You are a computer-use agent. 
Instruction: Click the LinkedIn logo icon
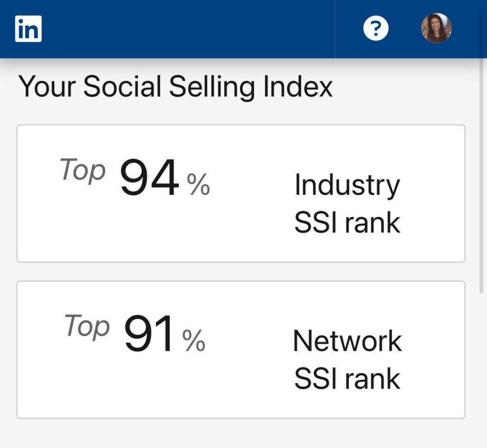[x=29, y=29]
